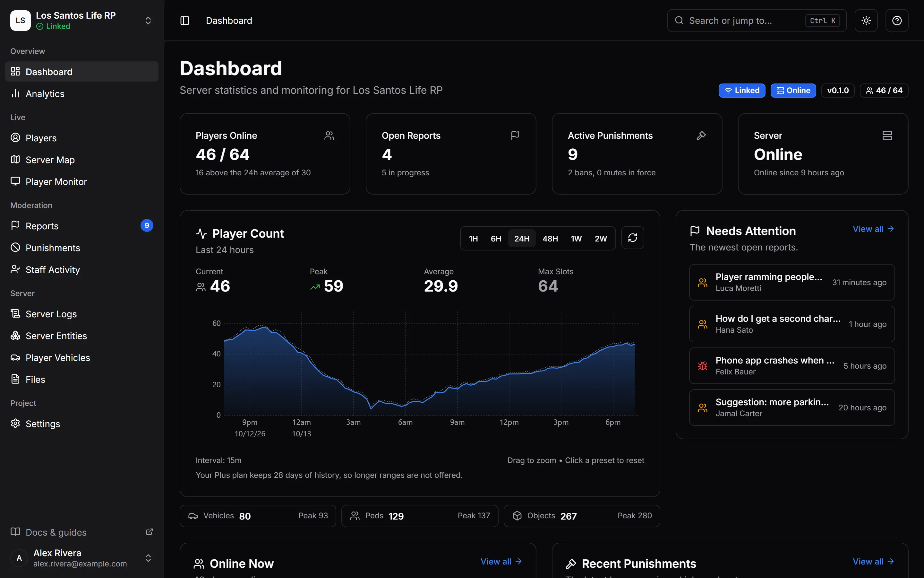Refresh the Player Count chart
The width and height of the screenshot is (924, 578).
coord(632,238)
